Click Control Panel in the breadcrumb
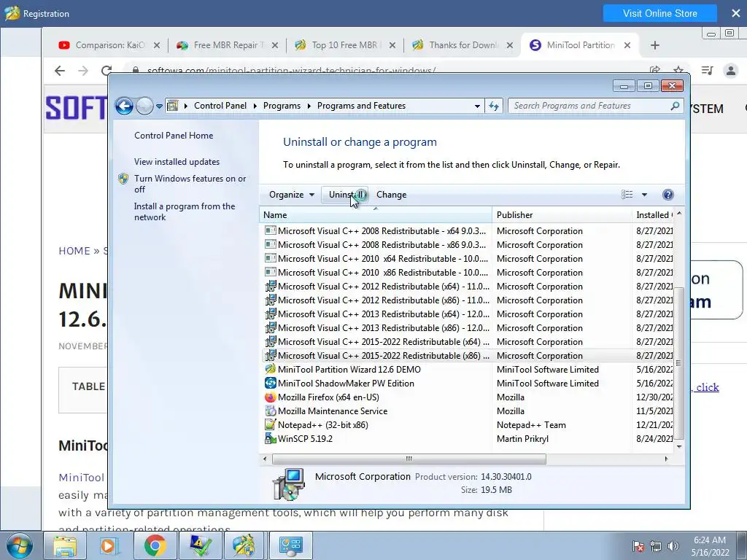This screenshot has height=560, width=747. (220, 106)
